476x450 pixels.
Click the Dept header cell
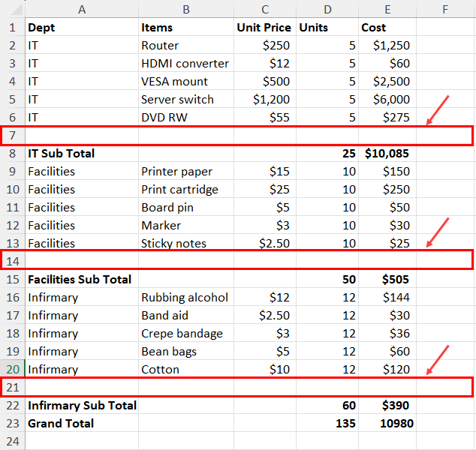pos(82,28)
